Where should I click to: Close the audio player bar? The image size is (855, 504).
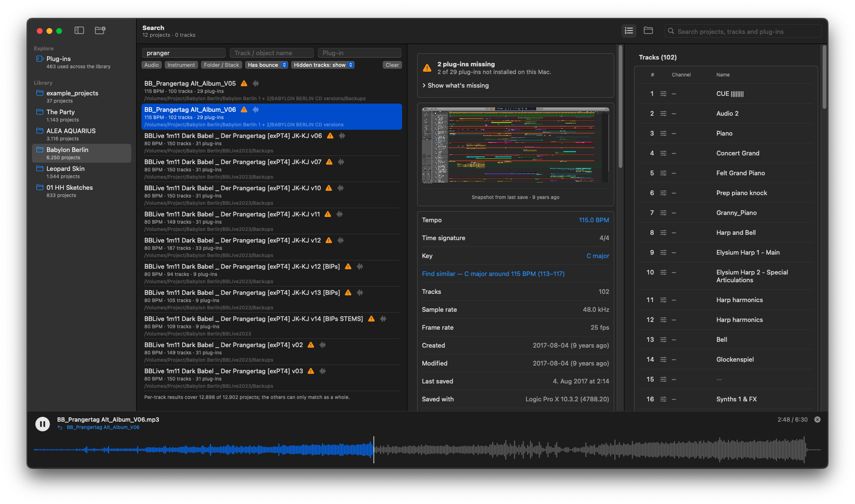[817, 420]
